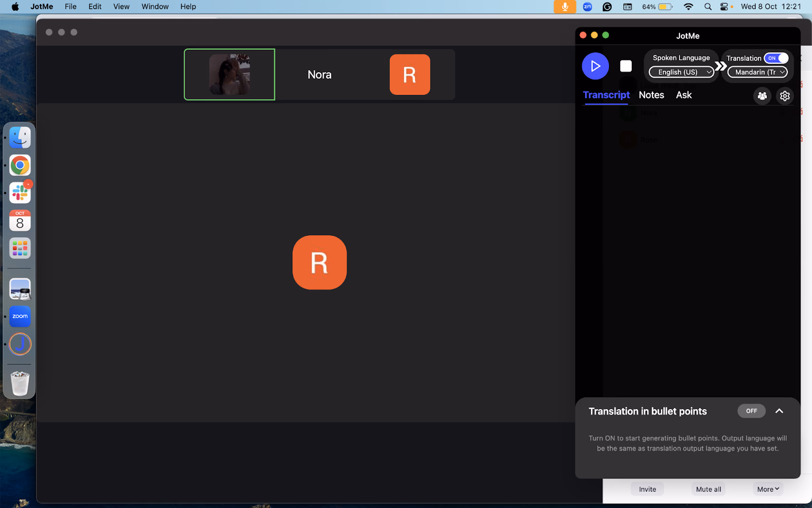
Task: Open Calendar from the Dock
Action: (x=20, y=220)
